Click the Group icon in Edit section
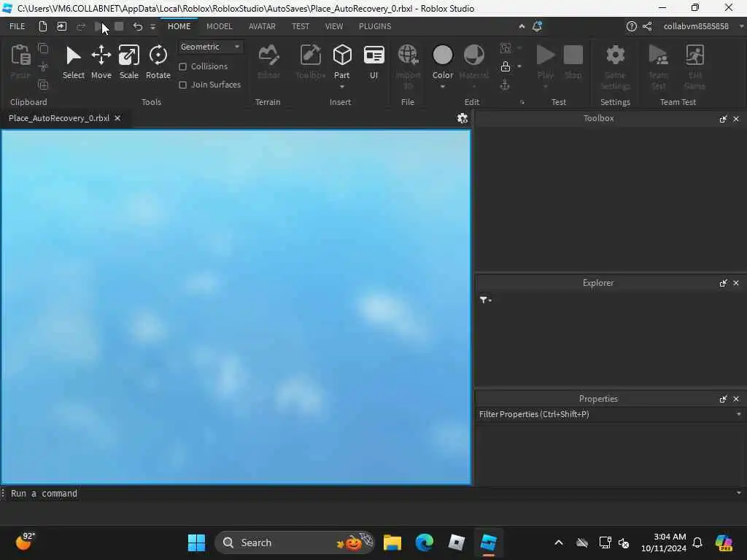The image size is (747, 560). click(x=506, y=48)
